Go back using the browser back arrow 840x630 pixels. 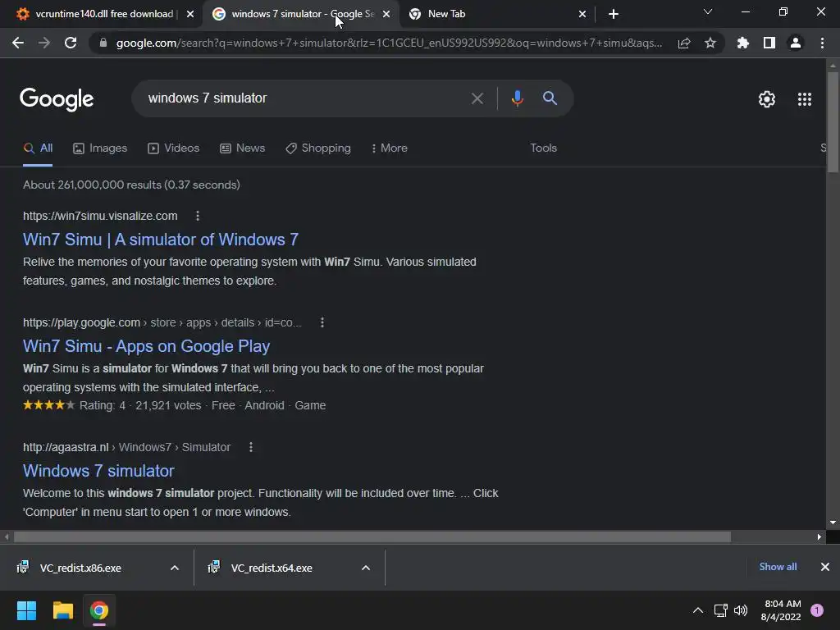(x=18, y=43)
